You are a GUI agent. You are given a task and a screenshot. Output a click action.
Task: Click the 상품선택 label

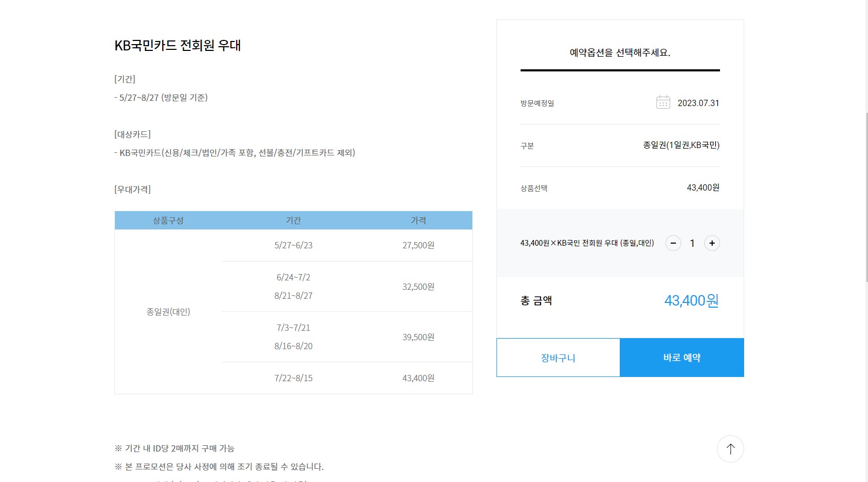click(534, 188)
